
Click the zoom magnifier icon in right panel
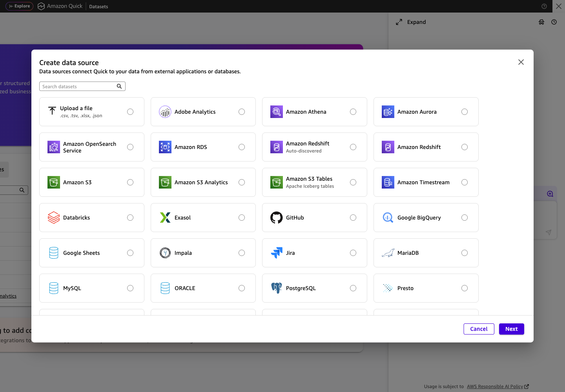(550, 194)
